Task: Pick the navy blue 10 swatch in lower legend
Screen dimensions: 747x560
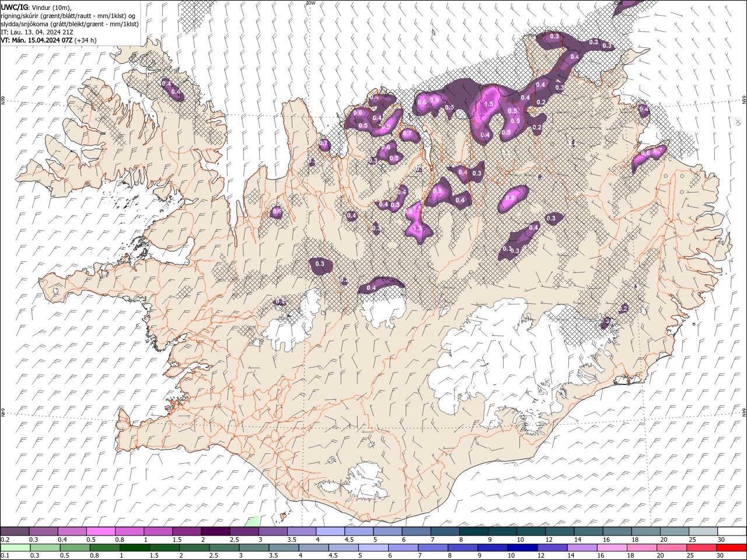Action: [522, 548]
